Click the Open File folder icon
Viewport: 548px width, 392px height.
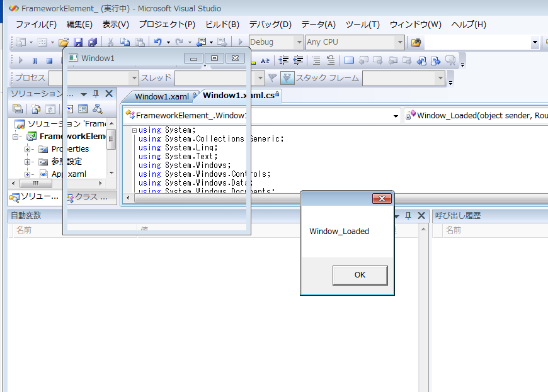[64, 42]
